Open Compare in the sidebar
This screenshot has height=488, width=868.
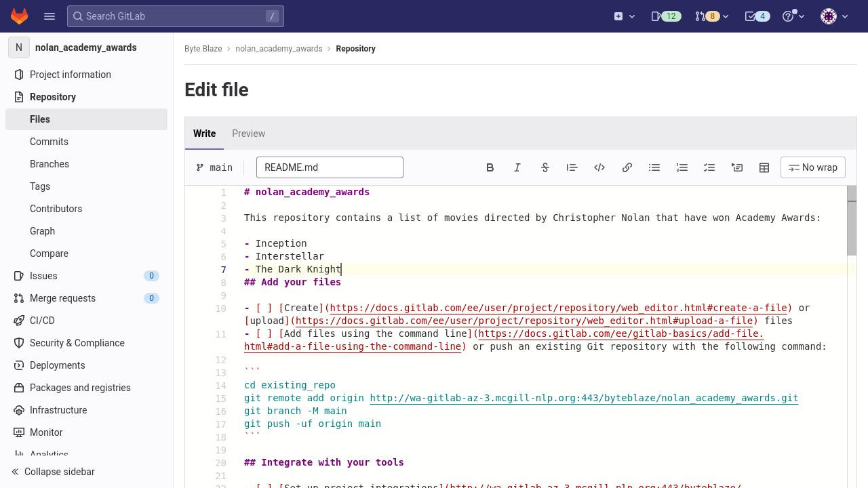point(86,253)
